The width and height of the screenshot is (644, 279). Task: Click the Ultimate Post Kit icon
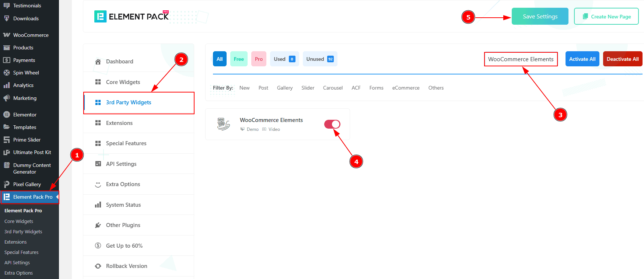[x=7, y=152]
